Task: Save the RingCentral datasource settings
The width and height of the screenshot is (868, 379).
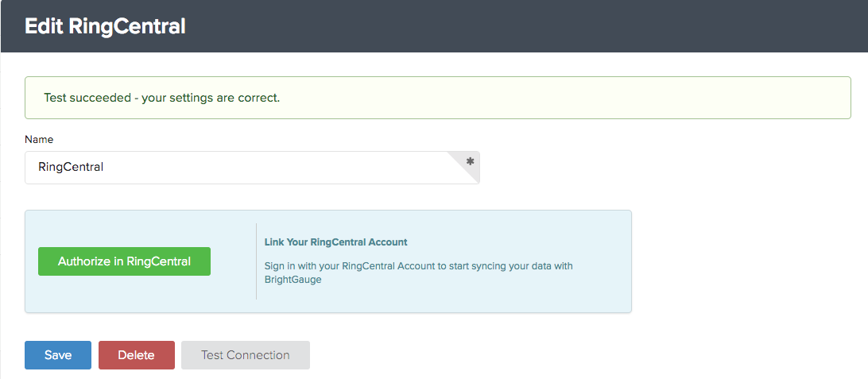Action: [57, 355]
